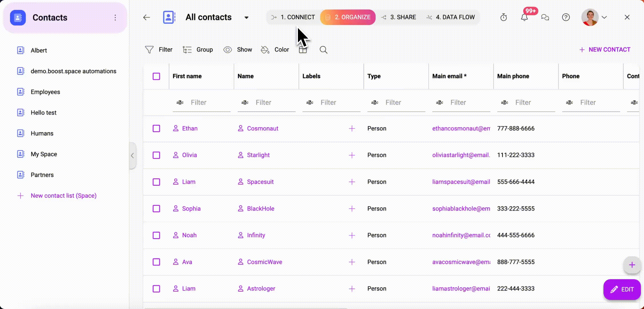
Task: Check the select-all checkbox in the header row
Action: click(x=156, y=76)
